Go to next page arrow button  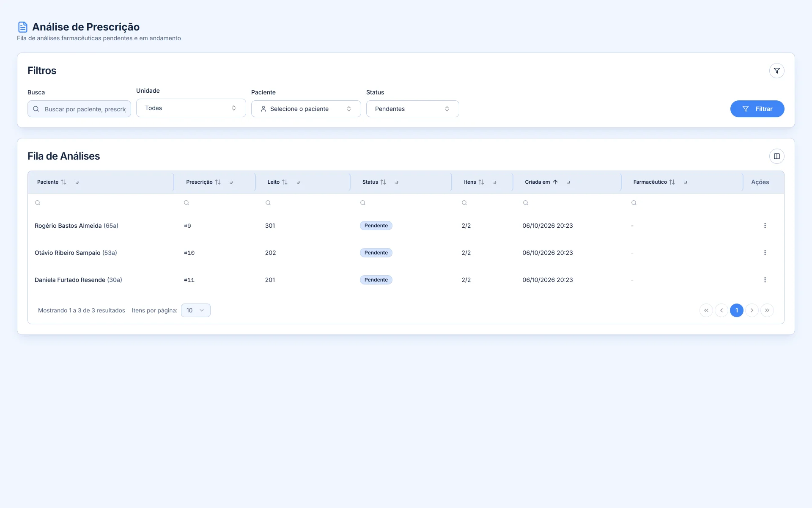[x=752, y=310]
